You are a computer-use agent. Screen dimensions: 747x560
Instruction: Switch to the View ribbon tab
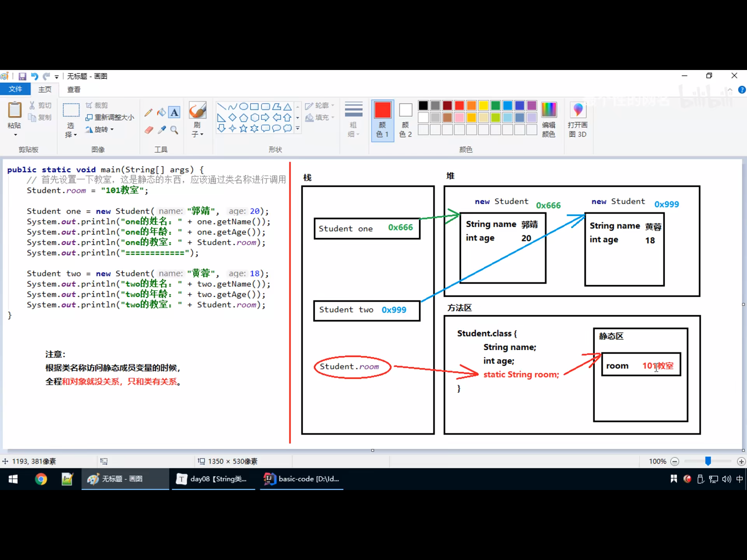(74, 89)
